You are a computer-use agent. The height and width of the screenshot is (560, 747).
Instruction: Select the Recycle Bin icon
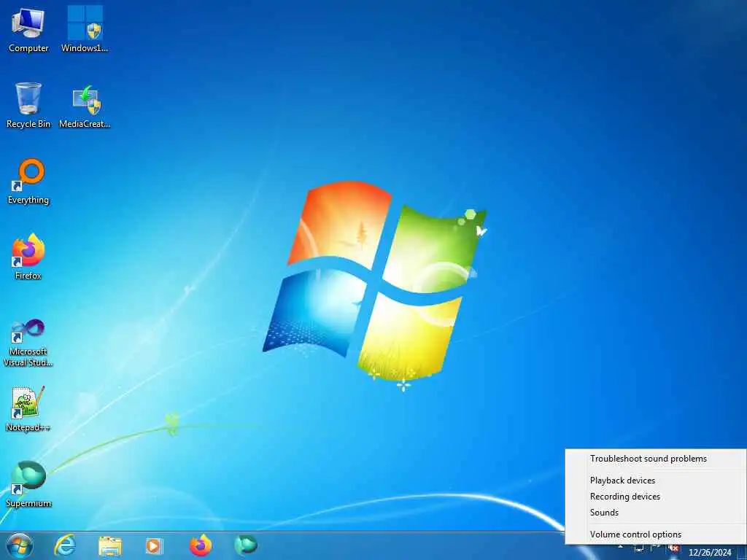click(x=28, y=106)
